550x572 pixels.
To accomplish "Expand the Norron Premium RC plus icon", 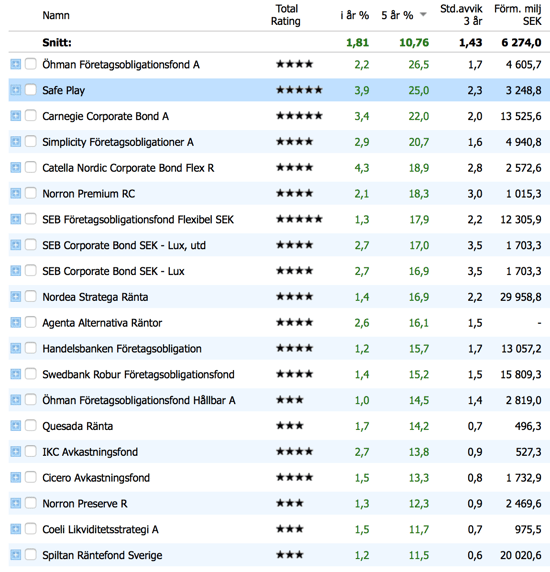I will [x=15, y=193].
